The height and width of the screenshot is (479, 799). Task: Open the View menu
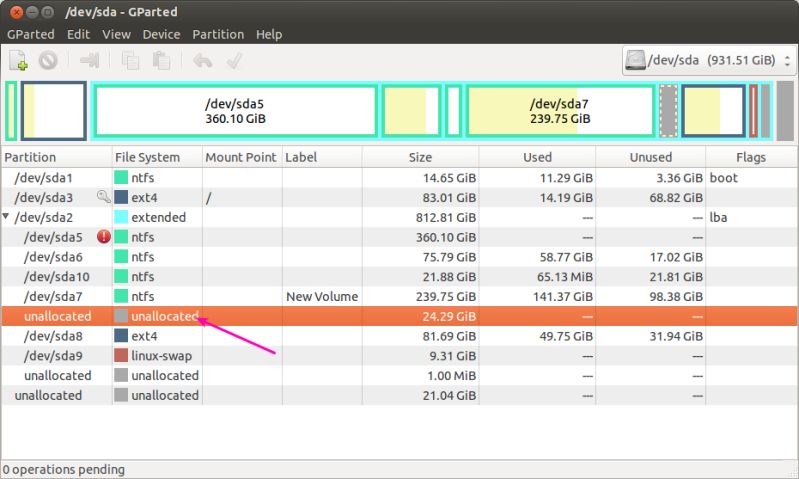116,34
